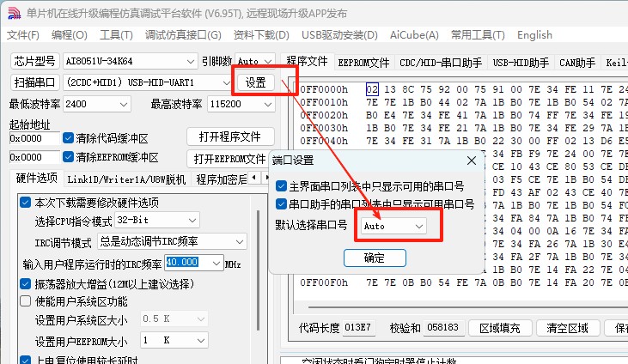This screenshot has height=364, width=628.
Task: Open the 调试仿真接口(G) menu
Action: (183, 35)
